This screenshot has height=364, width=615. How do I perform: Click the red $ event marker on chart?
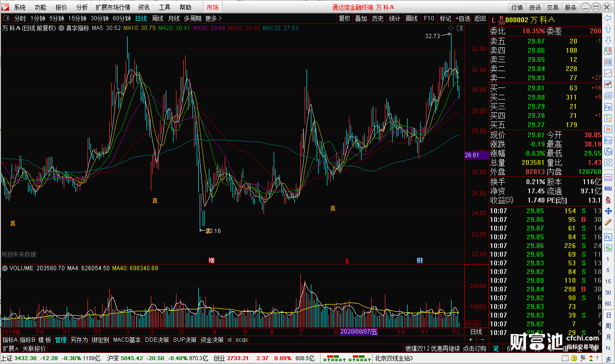point(347,261)
